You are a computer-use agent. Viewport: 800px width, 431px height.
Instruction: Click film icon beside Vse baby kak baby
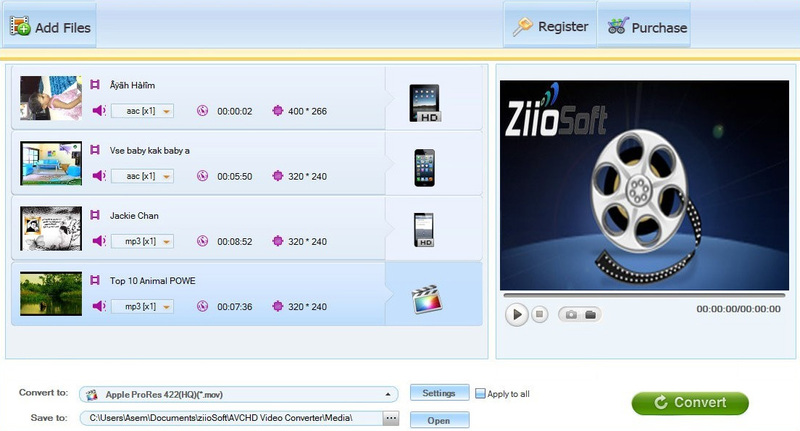[95, 150]
